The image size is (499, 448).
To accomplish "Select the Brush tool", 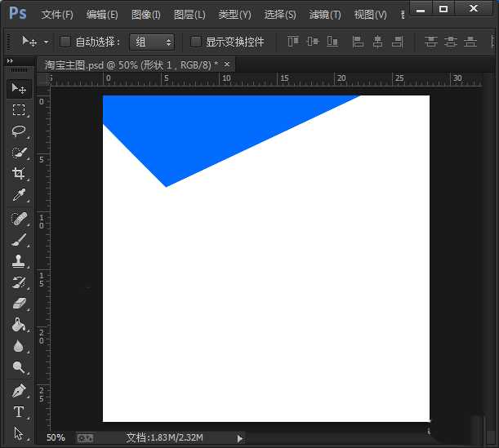I will [18, 239].
